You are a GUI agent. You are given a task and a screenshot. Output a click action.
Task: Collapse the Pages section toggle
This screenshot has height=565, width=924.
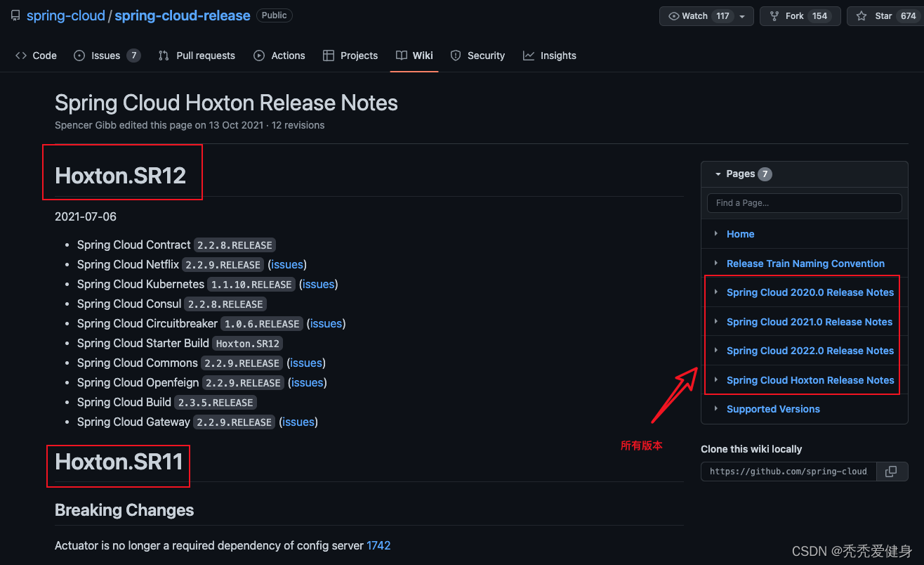(x=718, y=174)
